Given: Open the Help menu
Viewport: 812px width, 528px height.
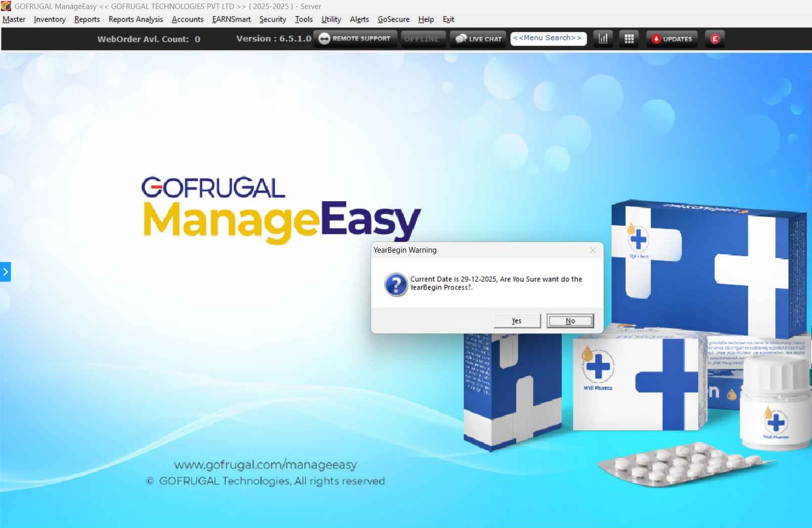Looking at the screenshot, I should pyautogui.click(x=426, y=19).
